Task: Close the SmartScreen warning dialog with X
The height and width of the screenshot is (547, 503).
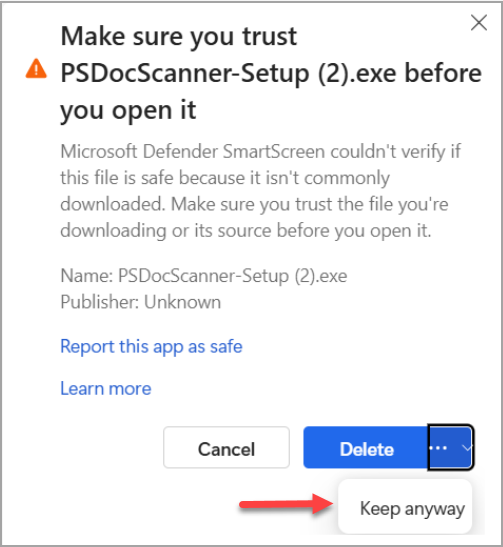Action: coord(479,23)
